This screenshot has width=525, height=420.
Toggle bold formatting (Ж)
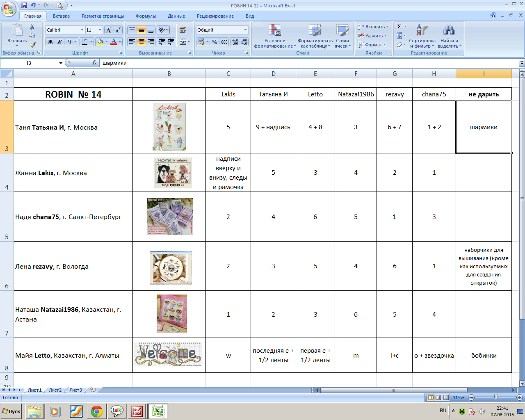pyautogui.click(x=50, y=42)
